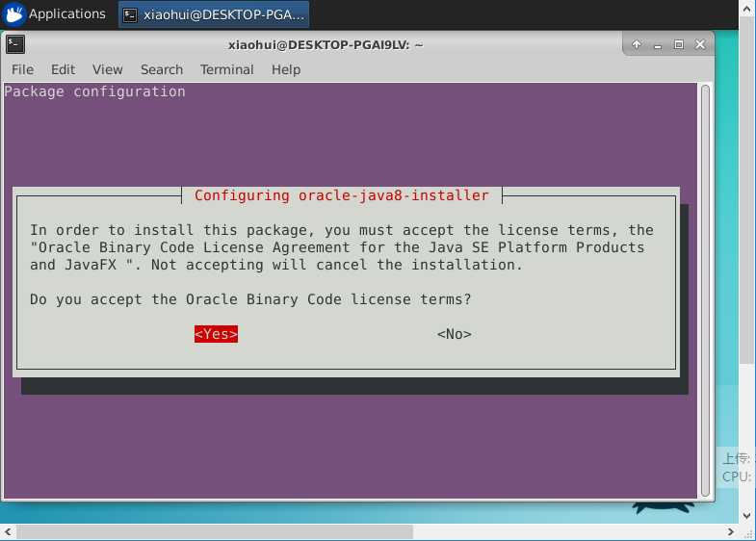
Task: Click the horizontal scrollbar's right arrow
Action: pos(731,531)
